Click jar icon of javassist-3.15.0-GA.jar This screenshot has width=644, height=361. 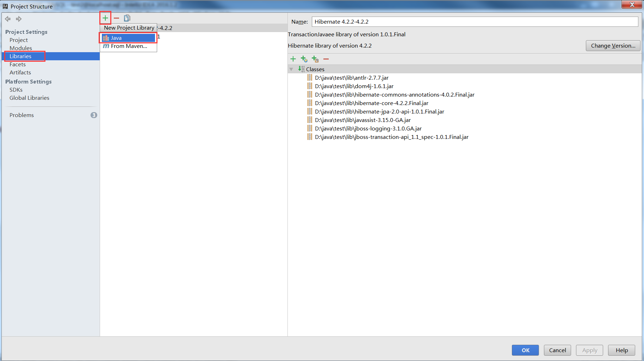[x=310, y=120]
